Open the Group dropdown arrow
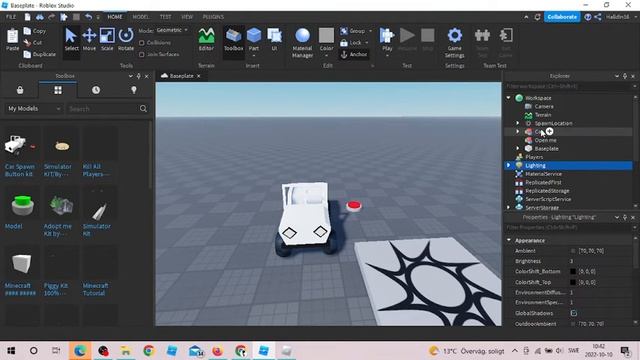Image resolution: width=640 pixels, height=360 pixels. click(x=370, y=31)
